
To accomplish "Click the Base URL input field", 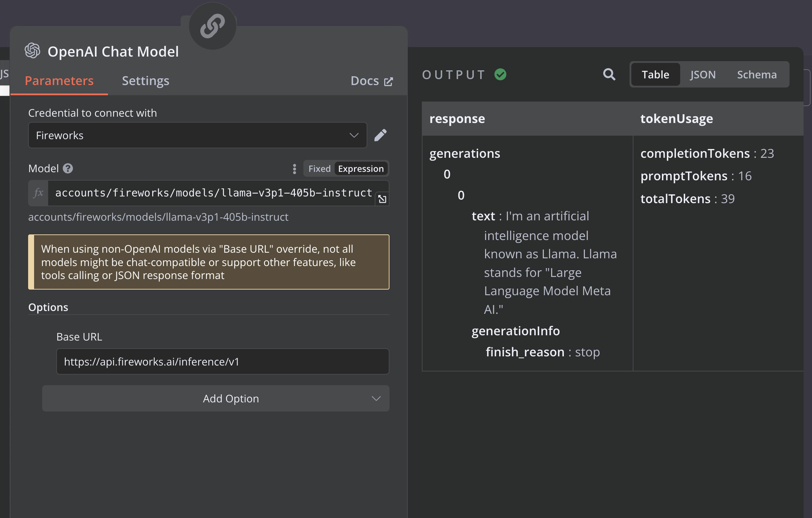I will coord(223,362).
